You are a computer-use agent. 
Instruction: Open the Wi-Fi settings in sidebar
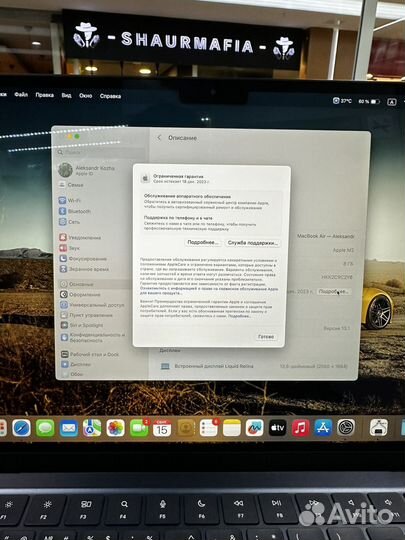[70, 200]
